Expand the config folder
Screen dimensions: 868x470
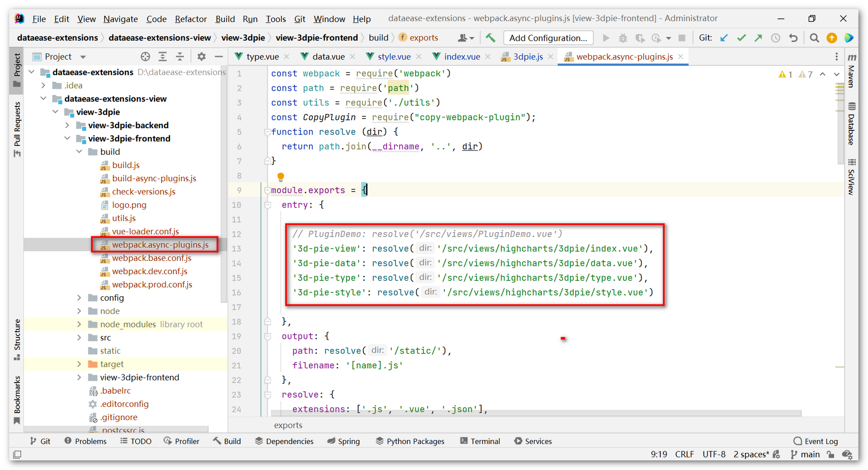(x=79, y=298)
